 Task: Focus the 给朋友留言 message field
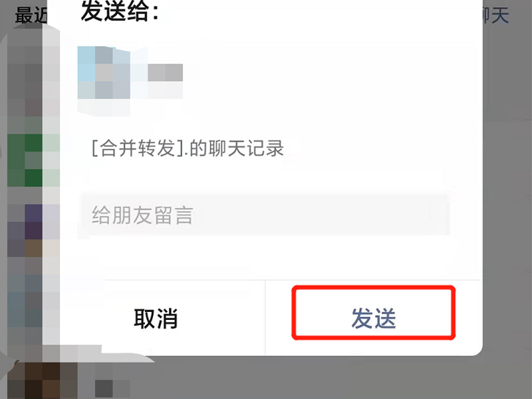click(265, 214)
